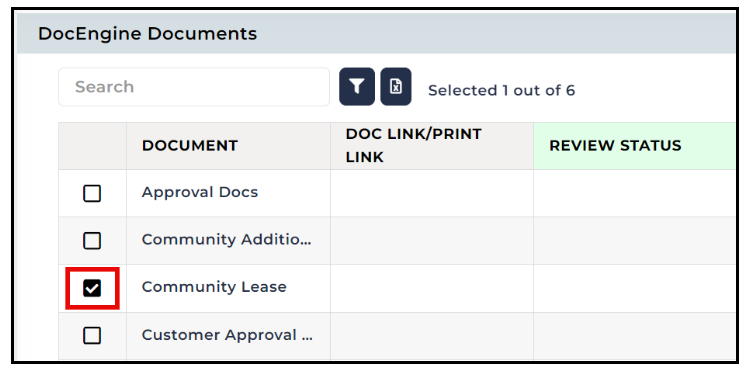Uncheck the Community Lease checkbox

[x=92, y=288]
